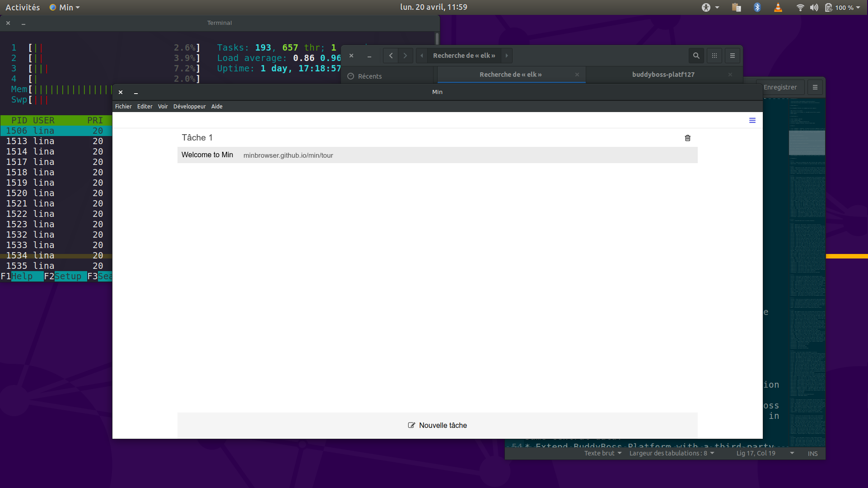Open the Largeur des tabulations dropdown

[x=671, y=453]
